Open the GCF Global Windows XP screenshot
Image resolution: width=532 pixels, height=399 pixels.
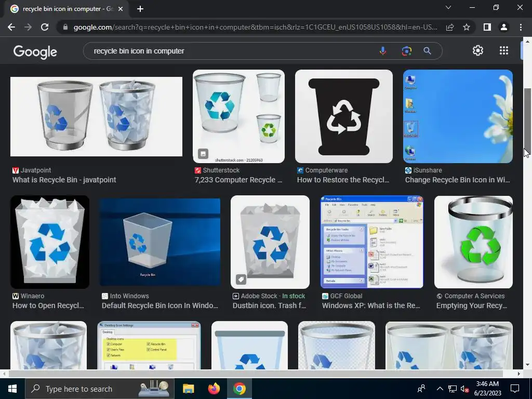click(372, 242)
